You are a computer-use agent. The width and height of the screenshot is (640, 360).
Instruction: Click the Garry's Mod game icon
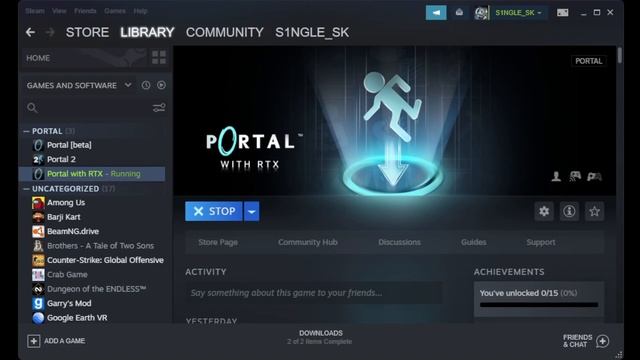point(38,303)
